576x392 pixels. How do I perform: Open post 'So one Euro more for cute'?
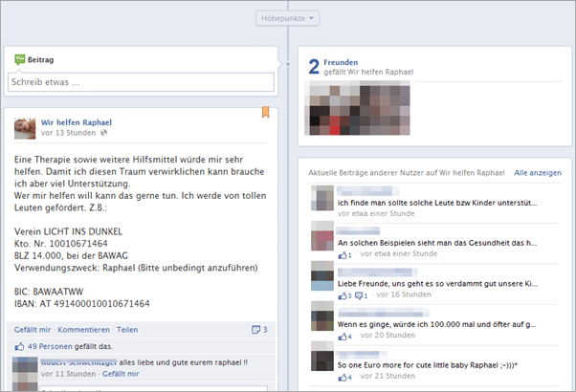[x=428, y=365]
